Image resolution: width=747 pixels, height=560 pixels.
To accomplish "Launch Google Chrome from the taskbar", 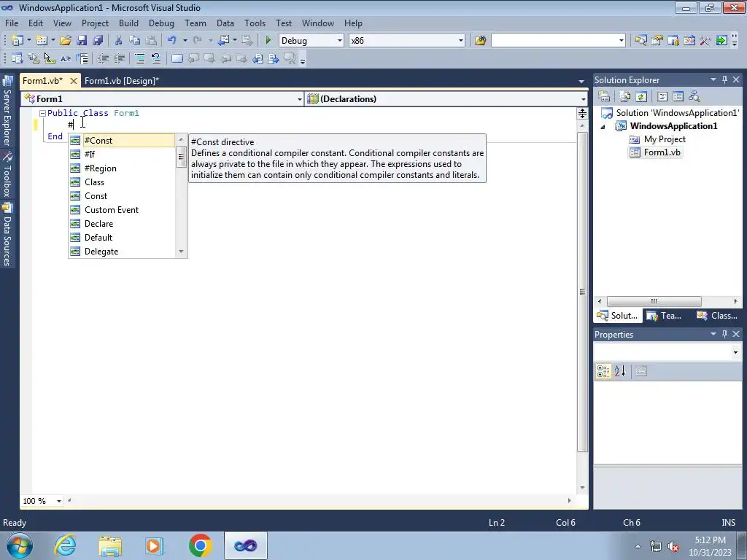I will tap(200, 545).
